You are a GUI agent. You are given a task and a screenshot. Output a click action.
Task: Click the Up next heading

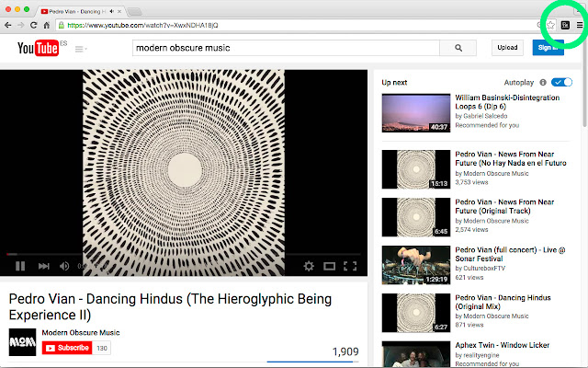tap(394, 82)
